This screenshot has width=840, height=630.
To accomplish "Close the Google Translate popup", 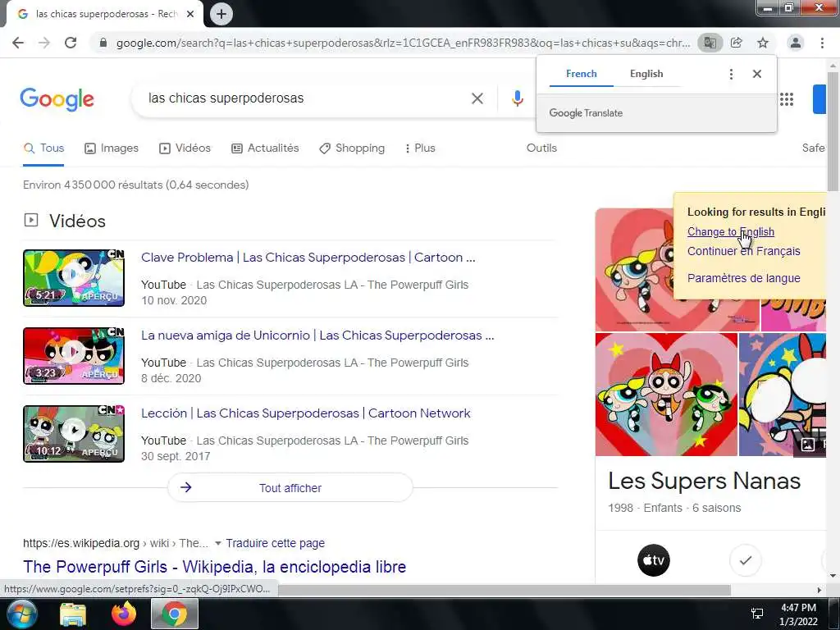I will [x=757, y=74].
